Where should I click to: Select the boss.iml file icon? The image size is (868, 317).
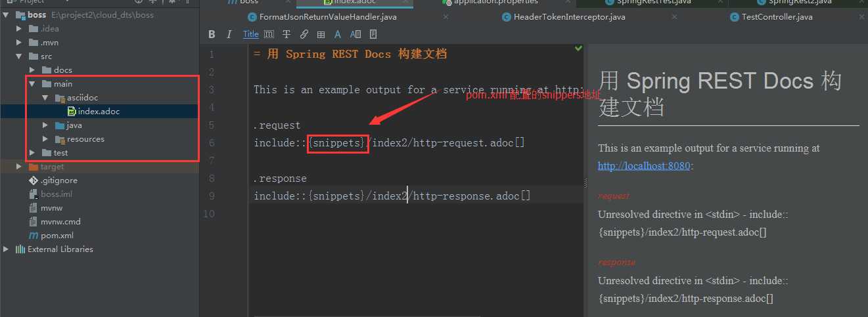tap(34, 194)
